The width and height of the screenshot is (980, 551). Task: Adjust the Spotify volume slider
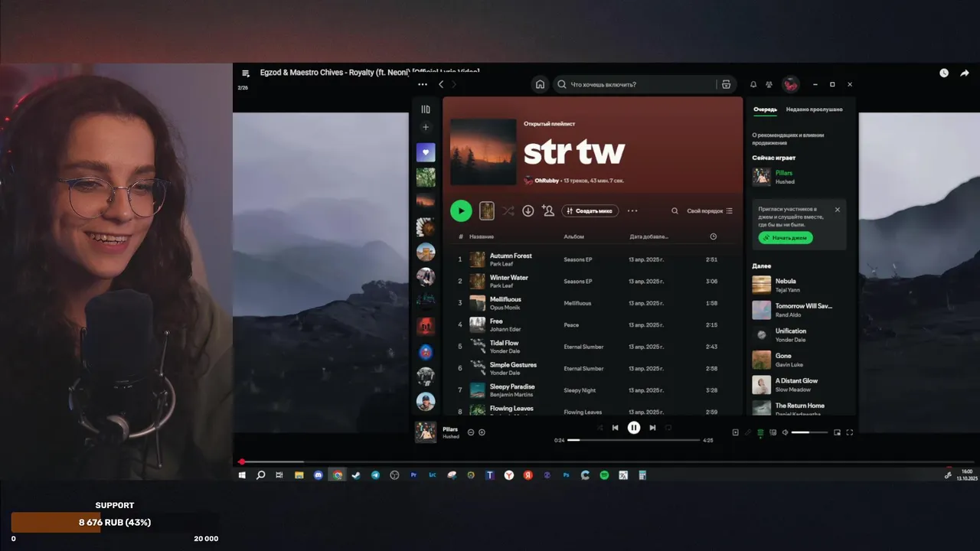[x=809, y=432]
